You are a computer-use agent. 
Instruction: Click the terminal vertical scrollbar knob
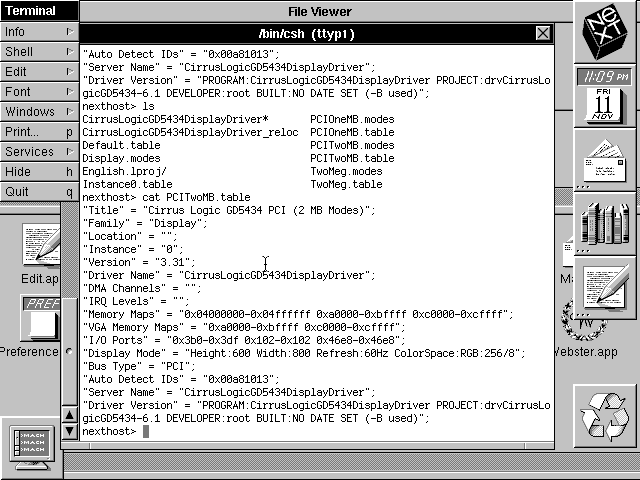[x=69, y=351]
